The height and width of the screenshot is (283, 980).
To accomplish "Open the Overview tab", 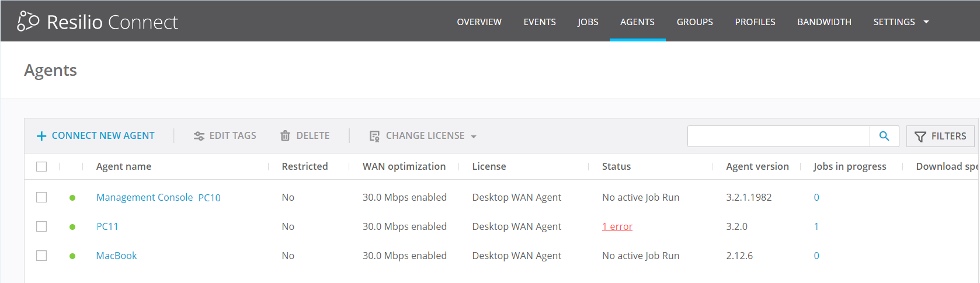I will point(479,22).
